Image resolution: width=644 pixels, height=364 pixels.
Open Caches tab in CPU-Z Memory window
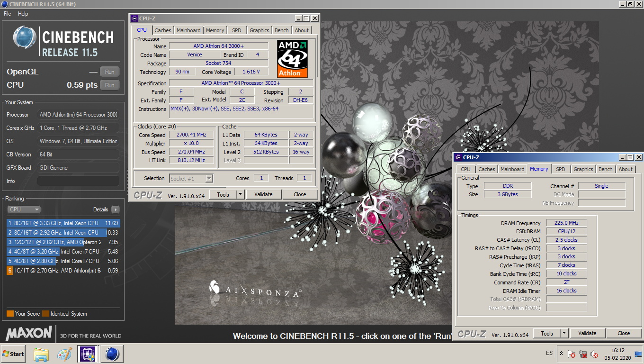pyautogui.click(x=487, y=169)
